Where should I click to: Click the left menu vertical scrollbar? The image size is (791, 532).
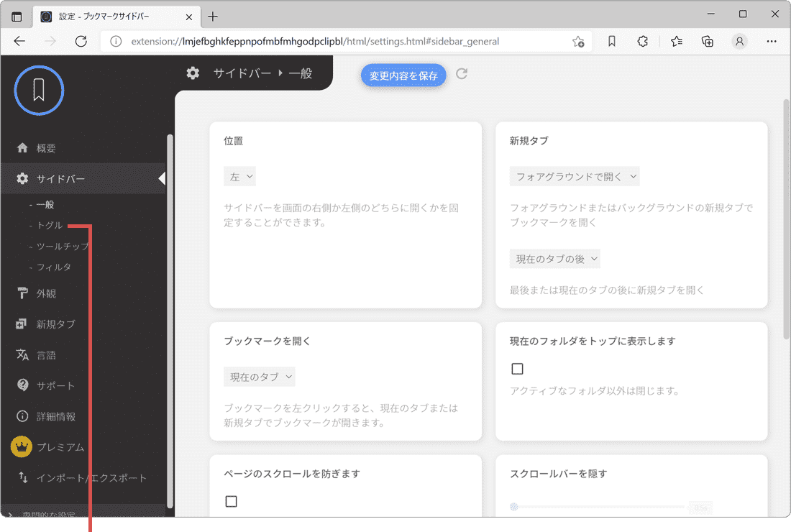click(x=170, y=321)
